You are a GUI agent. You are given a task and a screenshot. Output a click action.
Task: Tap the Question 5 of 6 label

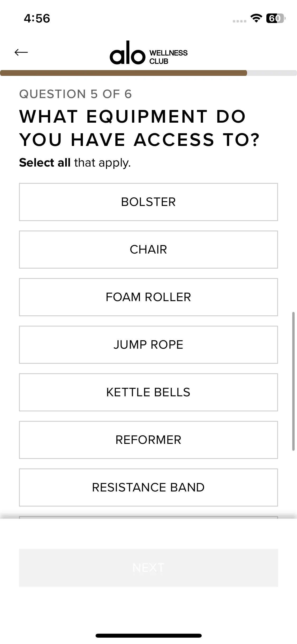(x=76, y=94)
